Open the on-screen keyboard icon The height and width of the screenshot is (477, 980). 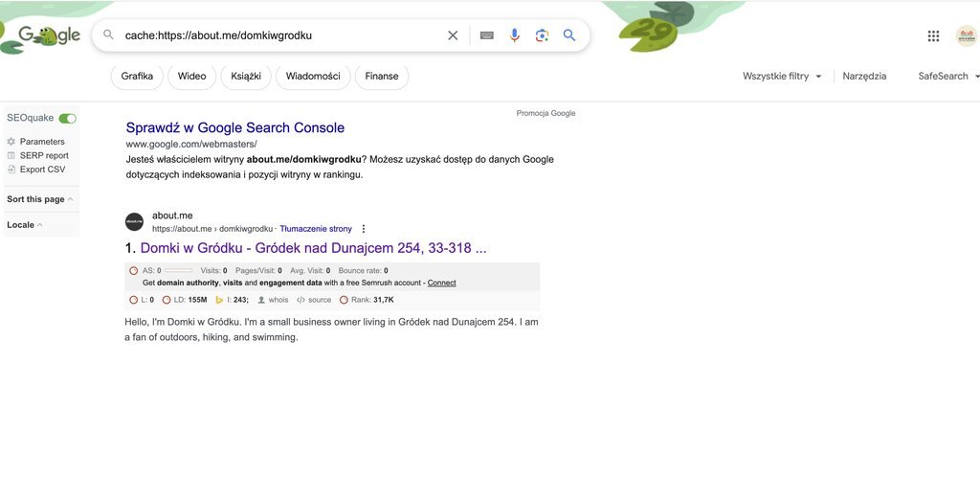pyautogui.click(x=487, y=35)
